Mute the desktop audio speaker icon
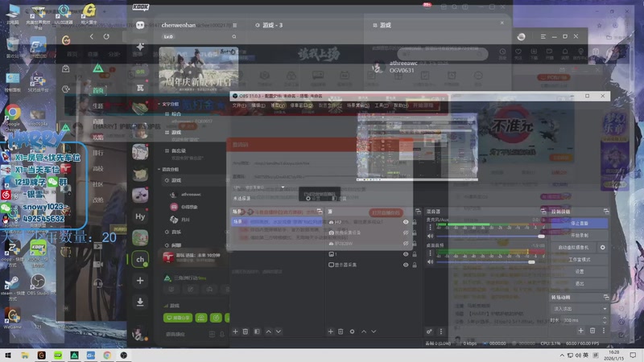 [x=430, y=261]
